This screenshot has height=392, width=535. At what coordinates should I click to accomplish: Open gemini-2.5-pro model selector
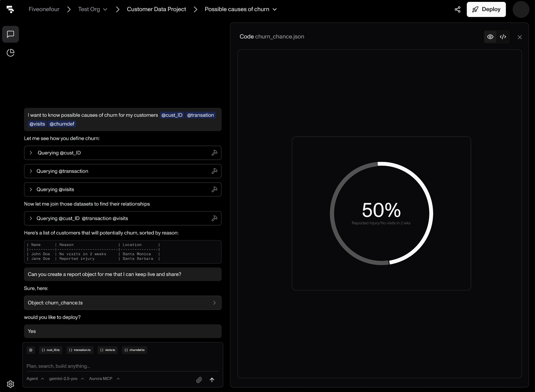click(x=66, y=378)
